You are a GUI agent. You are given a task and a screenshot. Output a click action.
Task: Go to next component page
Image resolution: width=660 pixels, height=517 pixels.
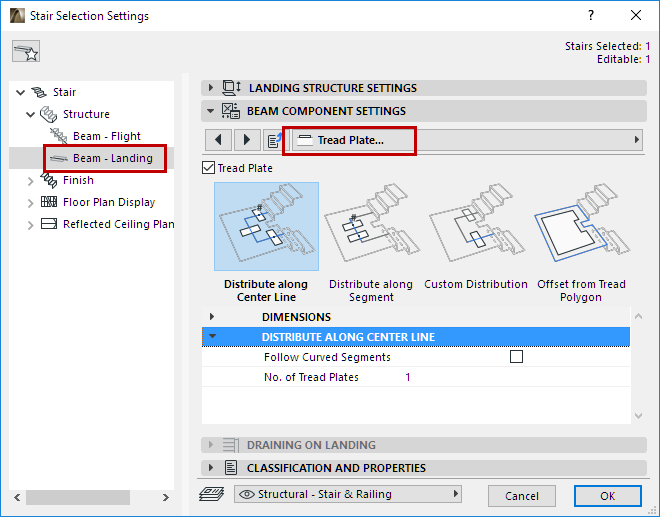click(247, 140)
